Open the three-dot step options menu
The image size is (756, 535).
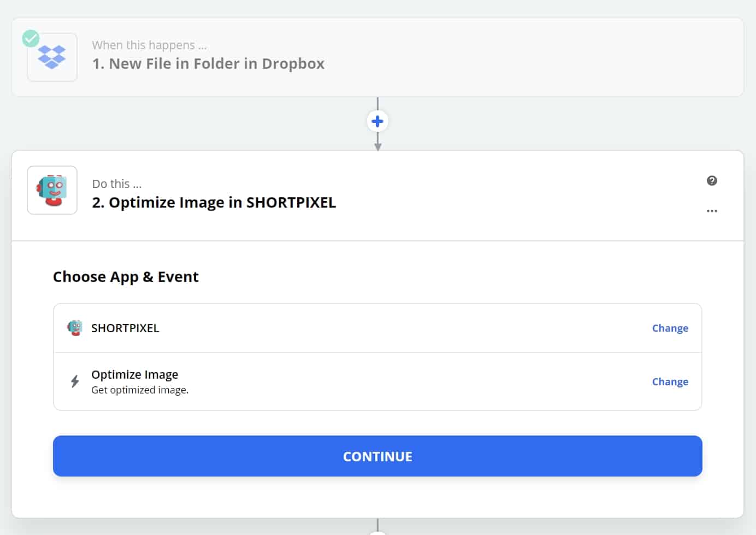tap(712, 211)
